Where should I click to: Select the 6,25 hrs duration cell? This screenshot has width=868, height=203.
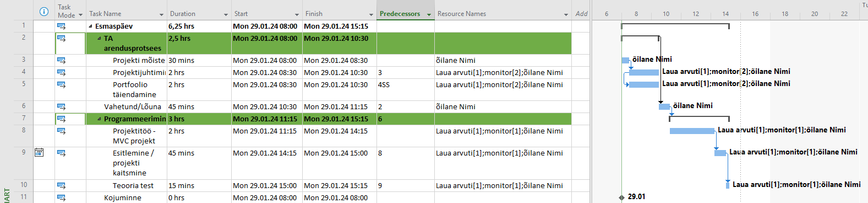pyautogui.click(x=199, y=26)
